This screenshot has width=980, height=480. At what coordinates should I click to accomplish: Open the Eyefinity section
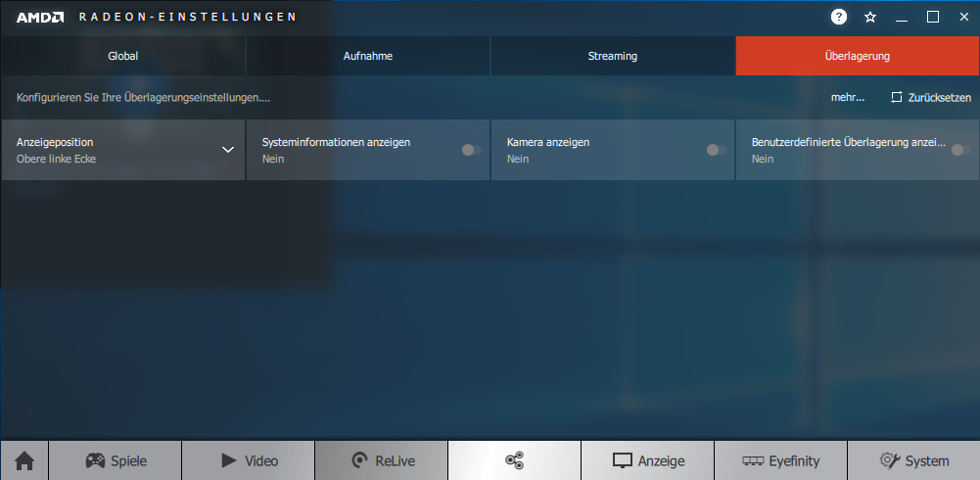pos(781,461)
